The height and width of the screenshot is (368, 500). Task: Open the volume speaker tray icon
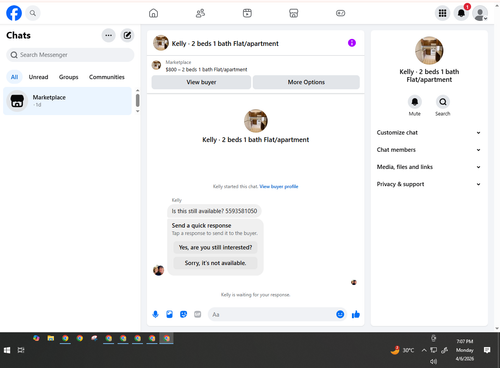(x=433, y=361)
